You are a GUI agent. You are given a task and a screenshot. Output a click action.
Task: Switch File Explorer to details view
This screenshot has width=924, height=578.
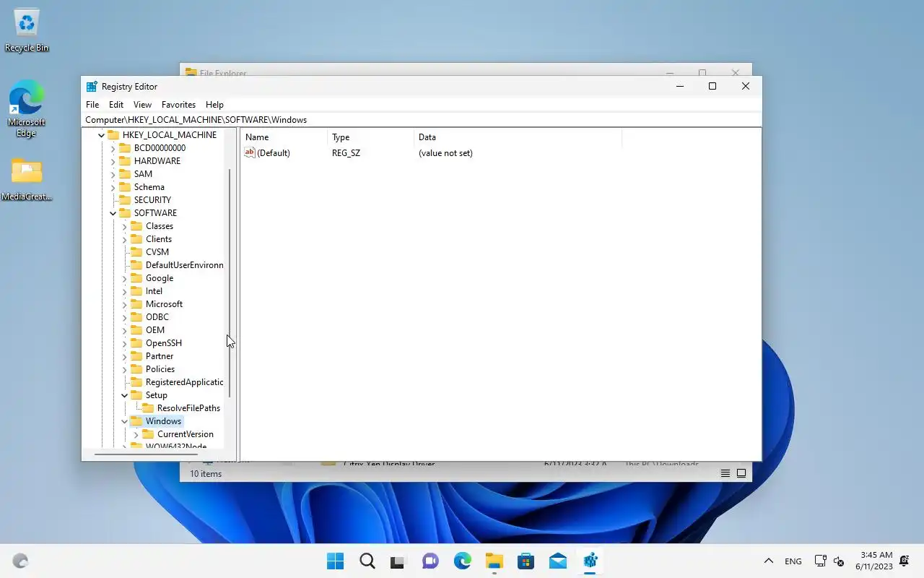pyautogui.click(x=725, y=474)
